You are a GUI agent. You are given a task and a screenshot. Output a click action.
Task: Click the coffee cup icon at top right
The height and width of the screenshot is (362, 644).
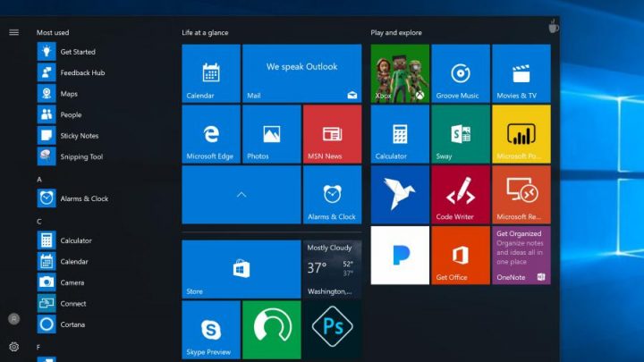click(554, 26)
